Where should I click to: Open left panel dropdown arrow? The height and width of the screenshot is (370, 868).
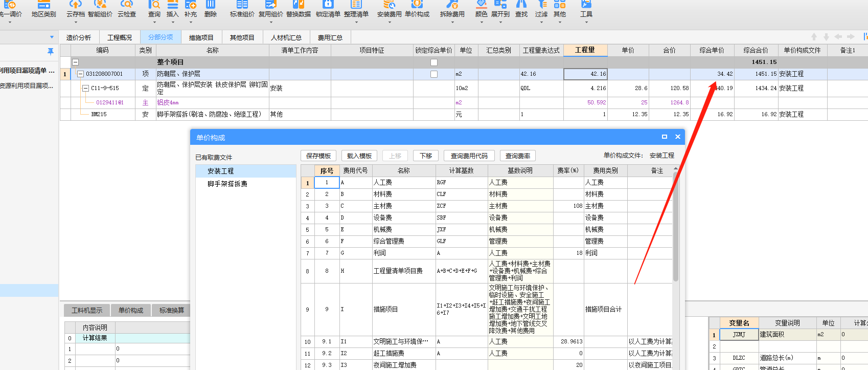[52, 37]
